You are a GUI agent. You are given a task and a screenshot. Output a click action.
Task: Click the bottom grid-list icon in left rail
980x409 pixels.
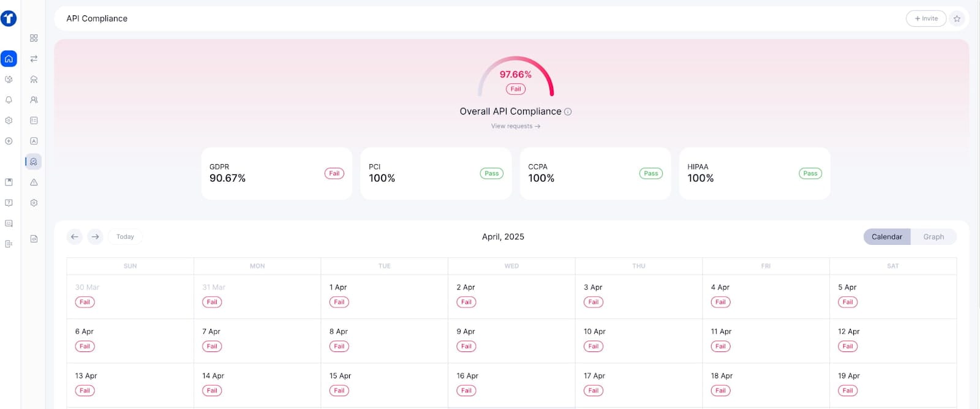click(9, 244)
